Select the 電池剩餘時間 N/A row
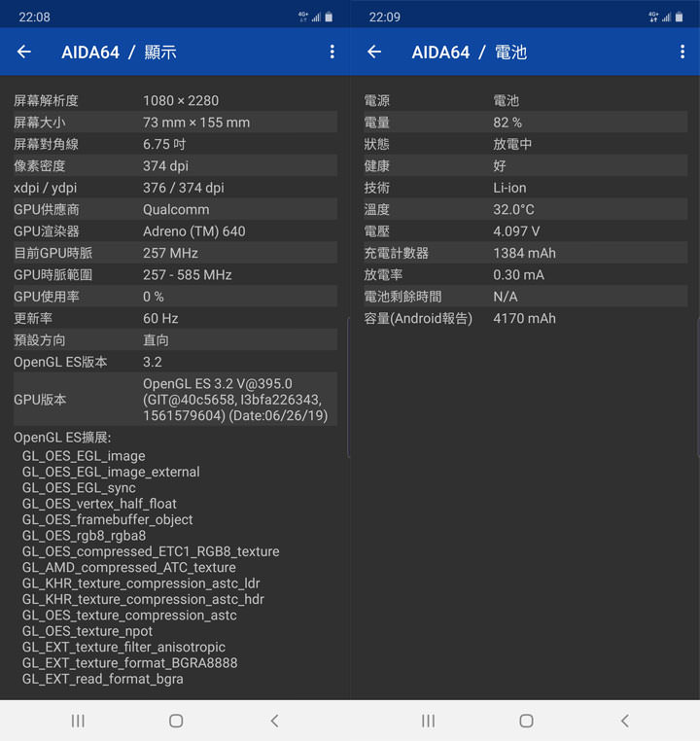The width and height of the screenshot is (700, 741). click(x=525, y=296)
